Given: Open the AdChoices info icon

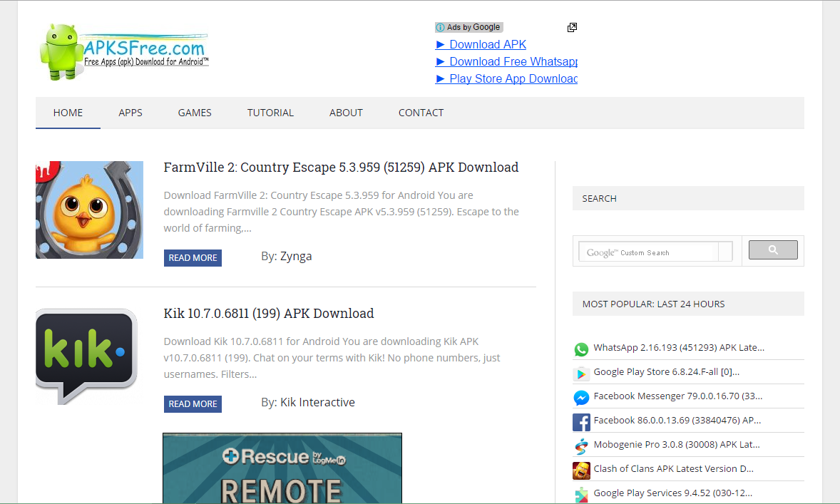Looking at the screenshot, I should pyautogui.click(x=441, y=27).
